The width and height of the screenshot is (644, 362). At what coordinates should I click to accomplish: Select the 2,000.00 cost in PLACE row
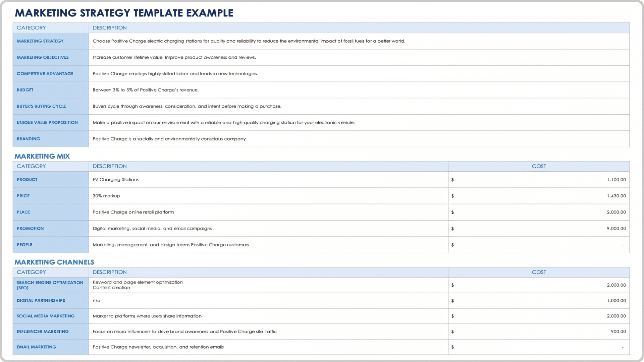pyautogui.click(x=616, y=212)
